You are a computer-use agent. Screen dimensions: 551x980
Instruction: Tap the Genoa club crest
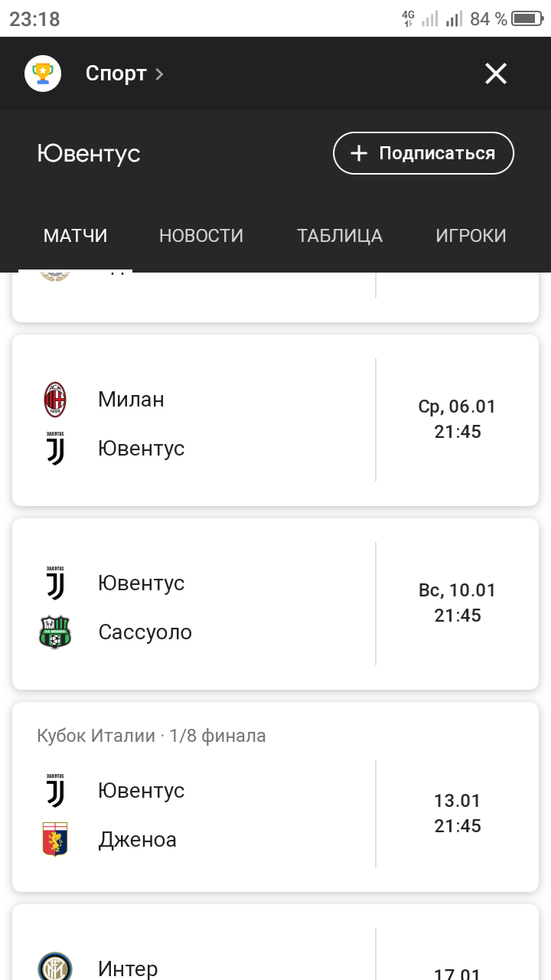(x=55, y=840)
